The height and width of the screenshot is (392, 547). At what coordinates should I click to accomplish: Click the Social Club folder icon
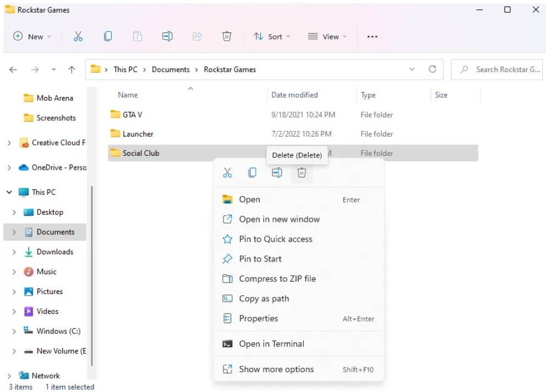pos(115,153)
